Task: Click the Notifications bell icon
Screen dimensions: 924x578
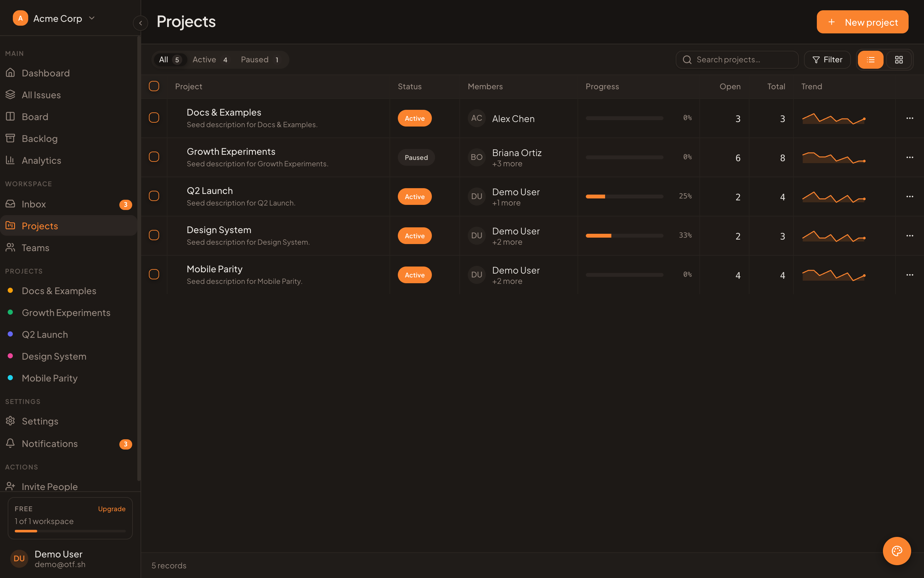Action: 10,443
